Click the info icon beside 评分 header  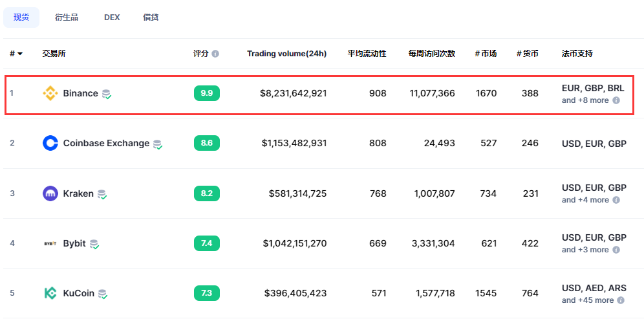click(x=215, y=54)
